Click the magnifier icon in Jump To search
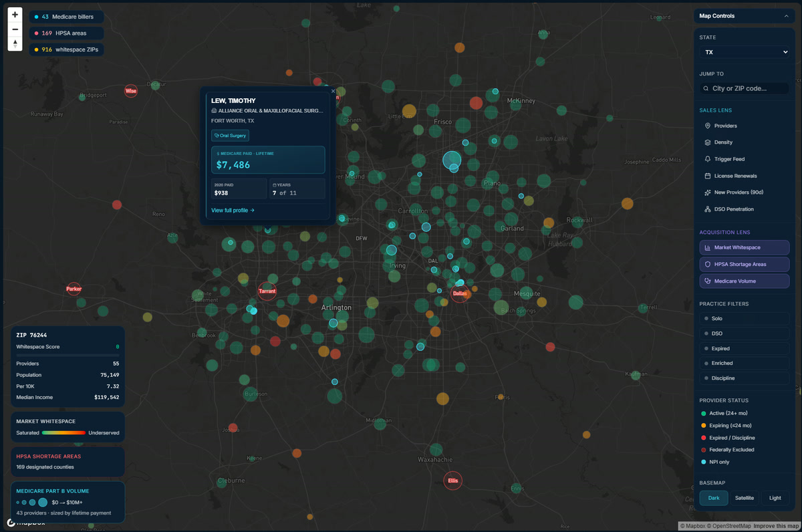Screen dimensions: 802x532 (x=706, y=88)
